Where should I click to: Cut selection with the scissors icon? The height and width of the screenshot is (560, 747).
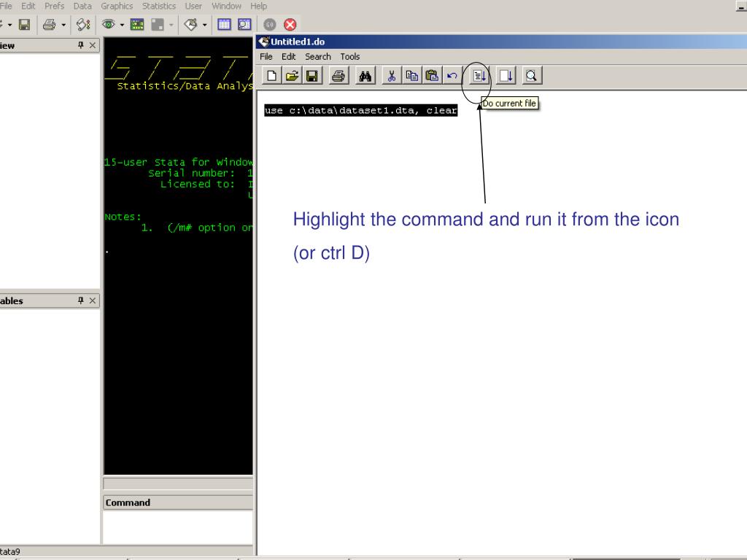tap(392, 76)
